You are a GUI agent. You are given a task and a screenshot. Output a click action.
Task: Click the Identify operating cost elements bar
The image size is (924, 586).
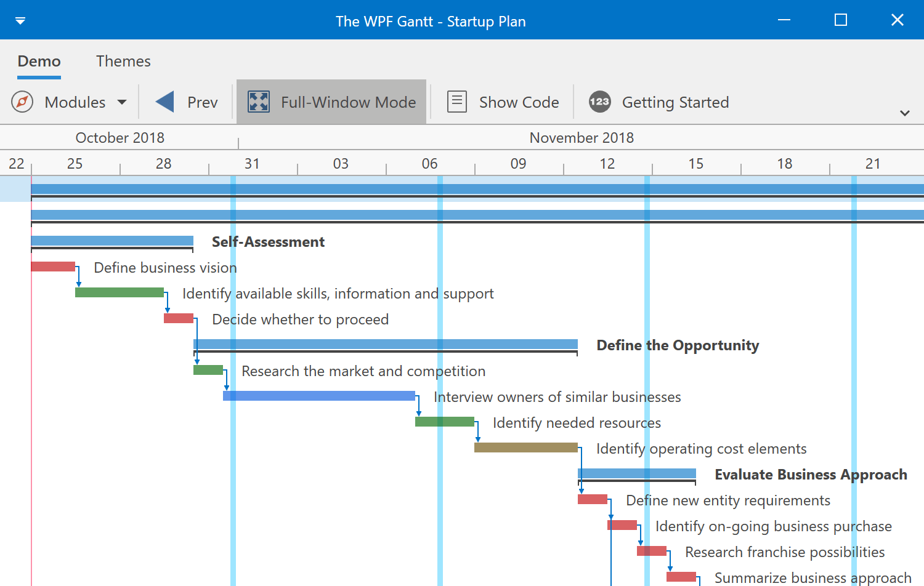click(525, 448)
